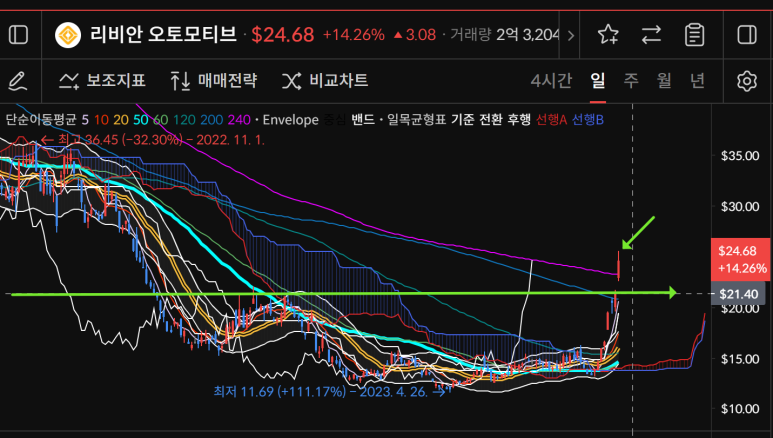Screen dimensions: 773x438
Task: Select the drawing pencil tool
Action: [x=18, y=80]
